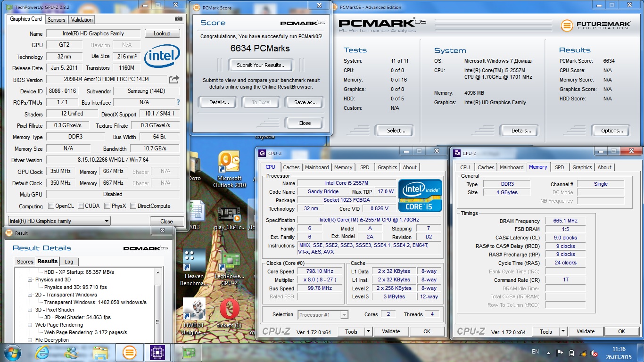
Task: Click the EN language indicator
Action: click(x=535, y=352)
